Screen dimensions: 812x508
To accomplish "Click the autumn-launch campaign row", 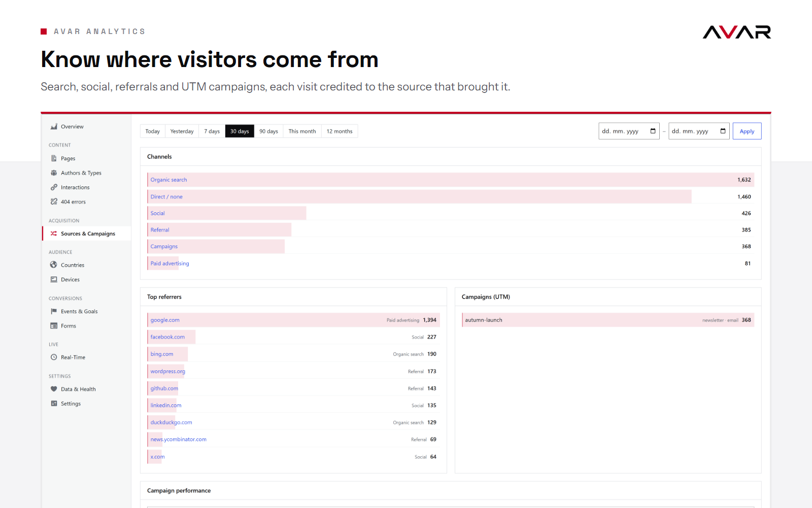I will (x=608, y=320).
